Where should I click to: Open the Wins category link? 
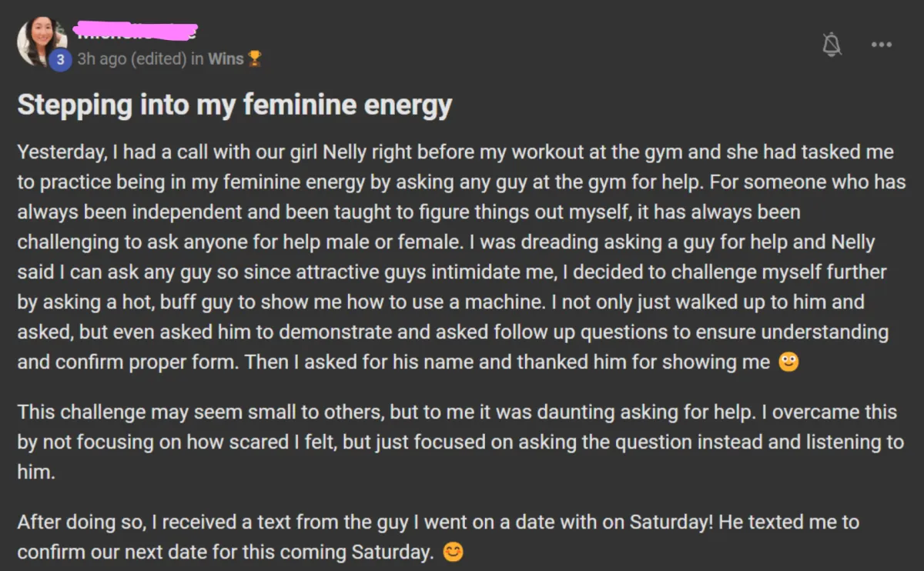click(x=226, y=59)
